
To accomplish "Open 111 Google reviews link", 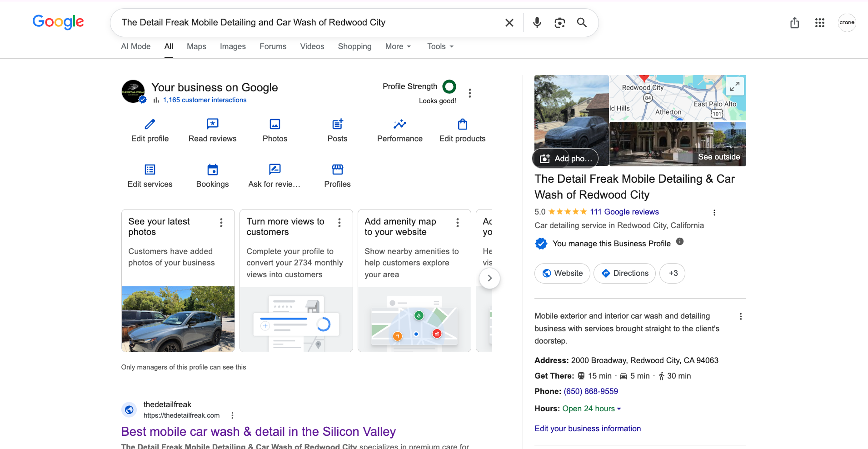I will pos(624,212).
